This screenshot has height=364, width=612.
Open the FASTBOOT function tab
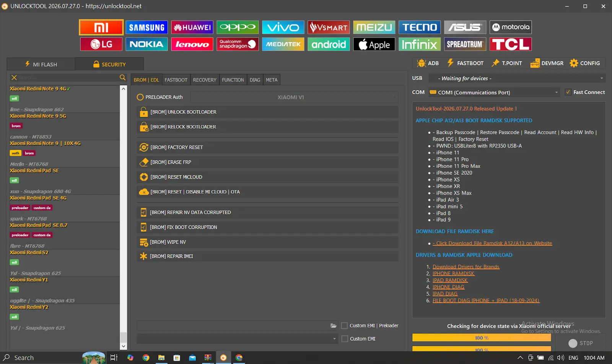click(176, 80)
